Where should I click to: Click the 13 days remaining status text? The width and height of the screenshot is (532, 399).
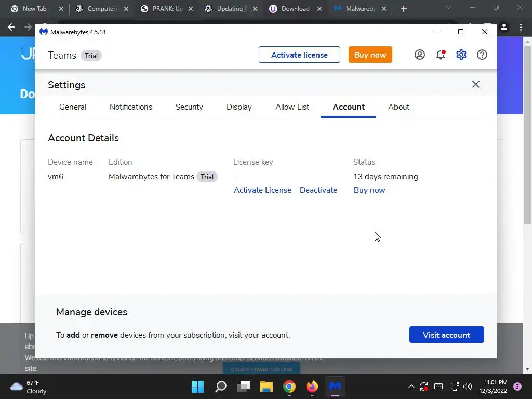click(385, 177)
